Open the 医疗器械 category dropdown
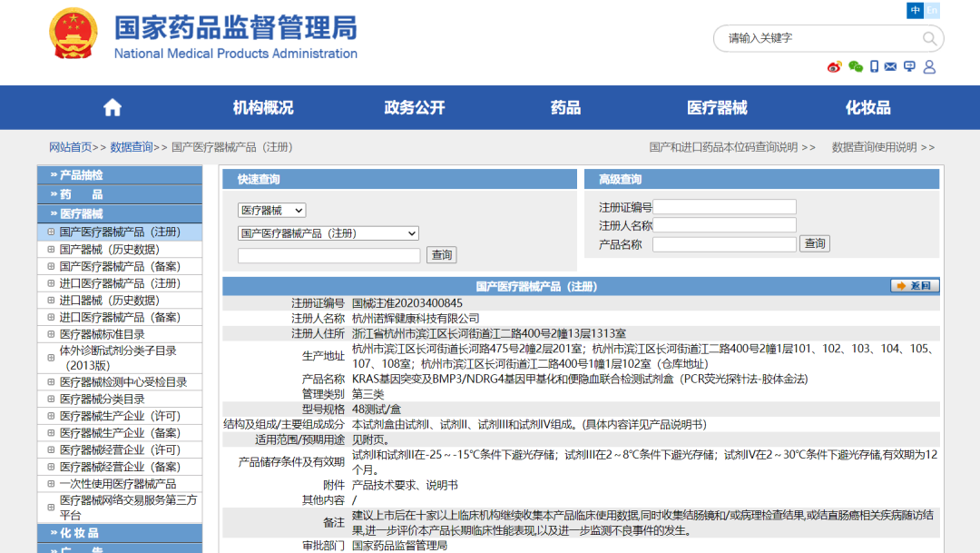Screen dimensions: 980x553 tap(271, 210)
